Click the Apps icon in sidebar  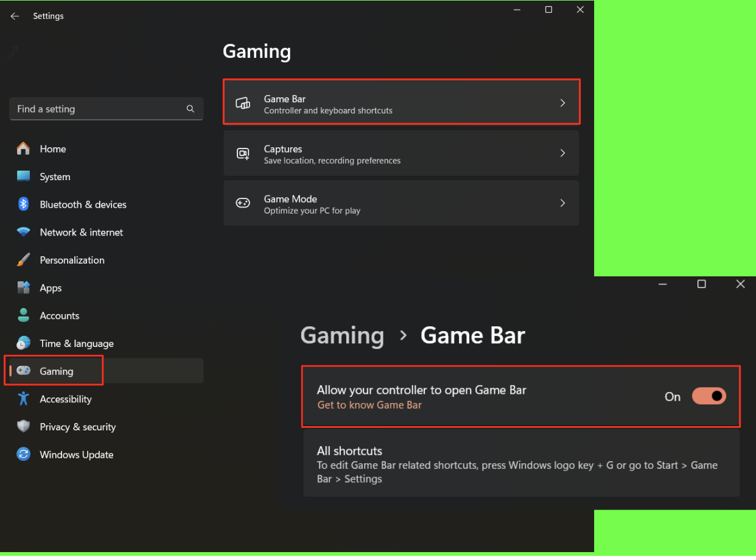click(23, 288)
